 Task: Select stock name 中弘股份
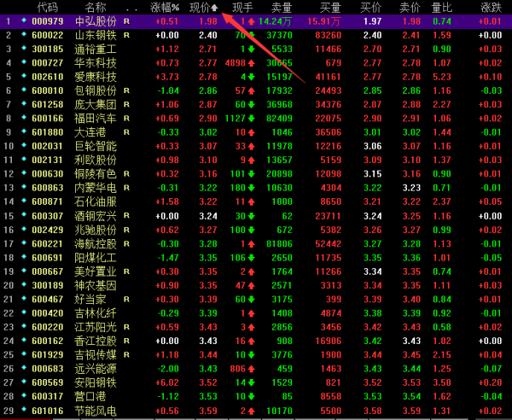(x=96, y=21)
